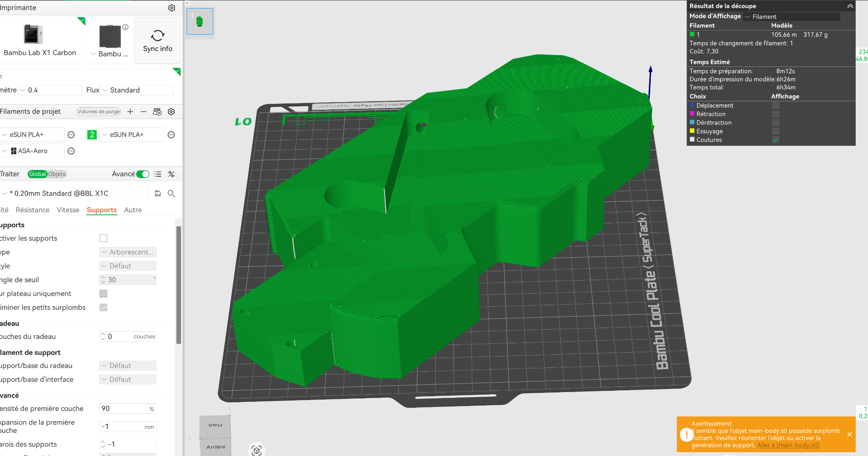Open the Flux dropdown set to Standard
This screenshot has height=456, width=868.
(x=137, y=90)
